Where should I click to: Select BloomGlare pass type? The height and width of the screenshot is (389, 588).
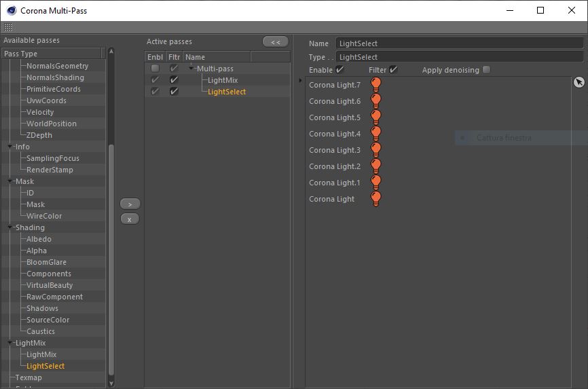(46, 262)
